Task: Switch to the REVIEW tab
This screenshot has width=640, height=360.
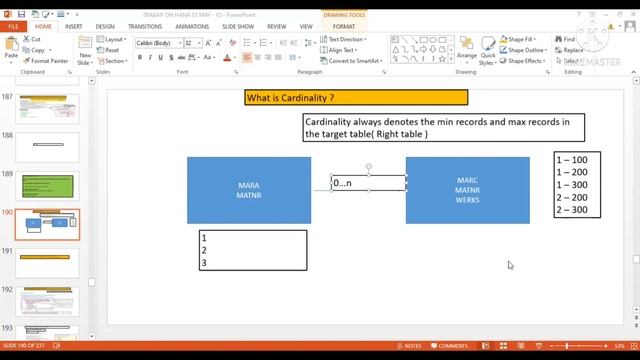Action: 277,27
